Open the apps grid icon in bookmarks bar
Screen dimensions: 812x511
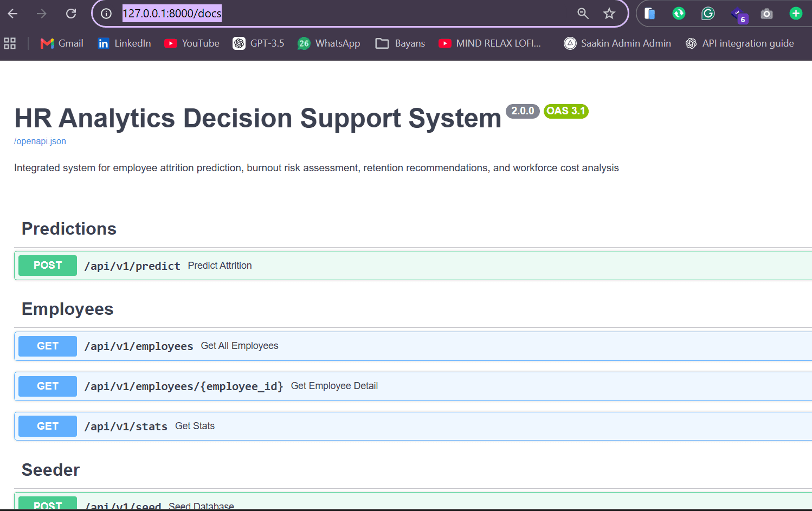click(x=10, y=43)
